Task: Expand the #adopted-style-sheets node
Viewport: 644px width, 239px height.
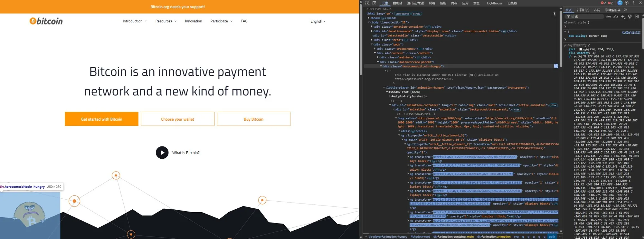Action: tap(390, 96)
